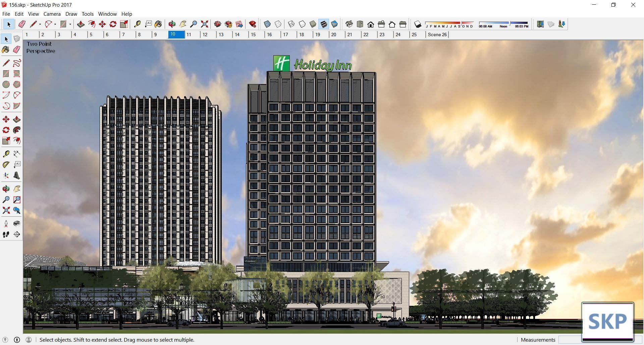Select Make Component in left toolbar
The image size is (644, 345).
17,39
